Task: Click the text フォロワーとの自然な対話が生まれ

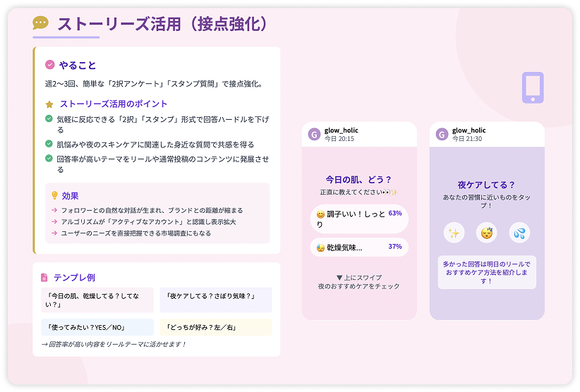Action: coord(152,210)
